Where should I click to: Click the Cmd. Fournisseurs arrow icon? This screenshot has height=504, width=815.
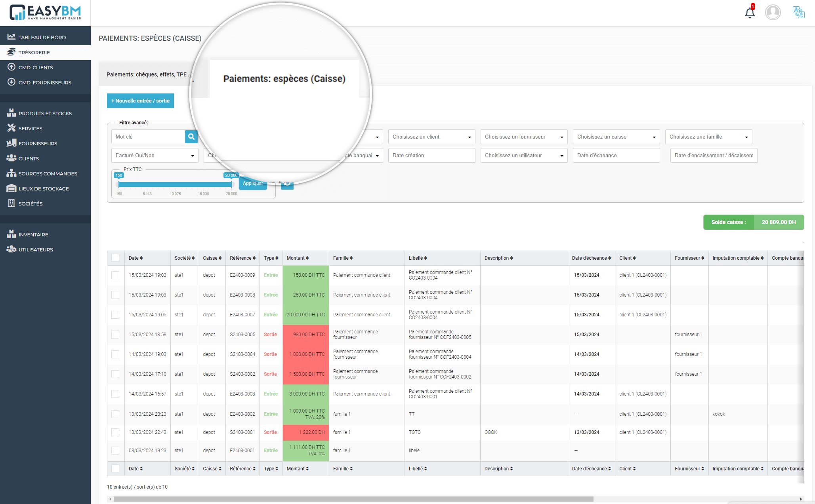click(x=11, y=82)
